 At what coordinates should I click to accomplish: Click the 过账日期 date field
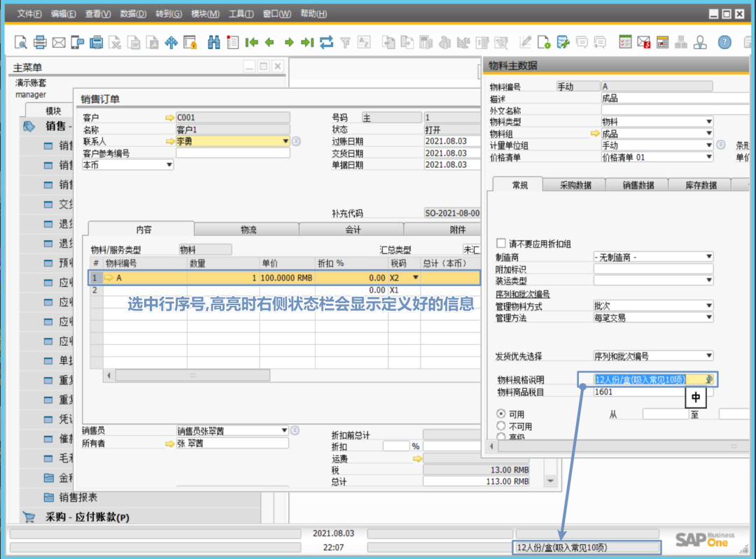point(452,141)
